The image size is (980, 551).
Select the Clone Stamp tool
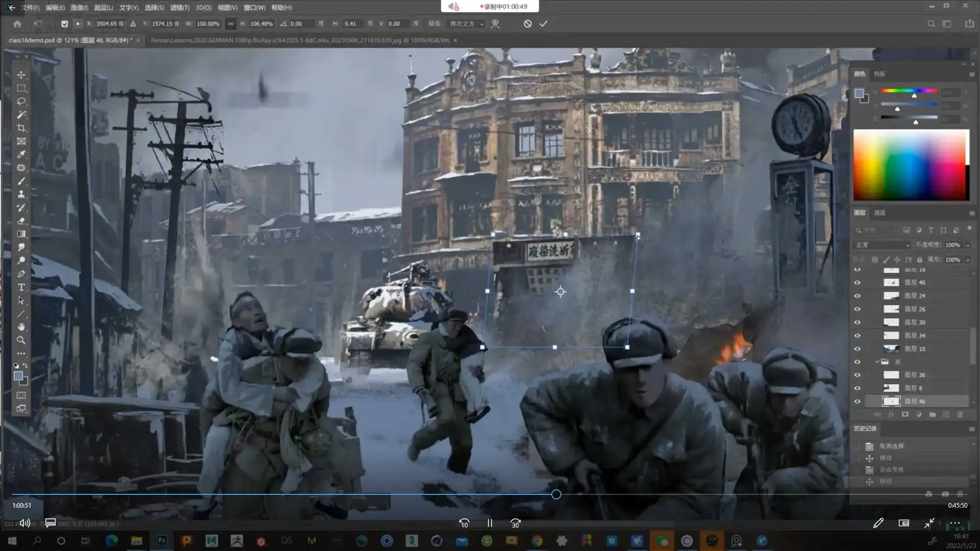point(21,194)
